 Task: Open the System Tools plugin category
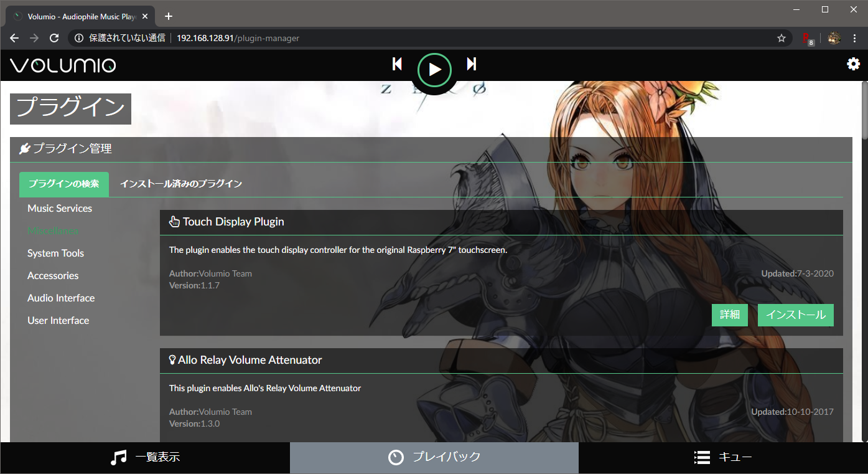pos(55,253)
